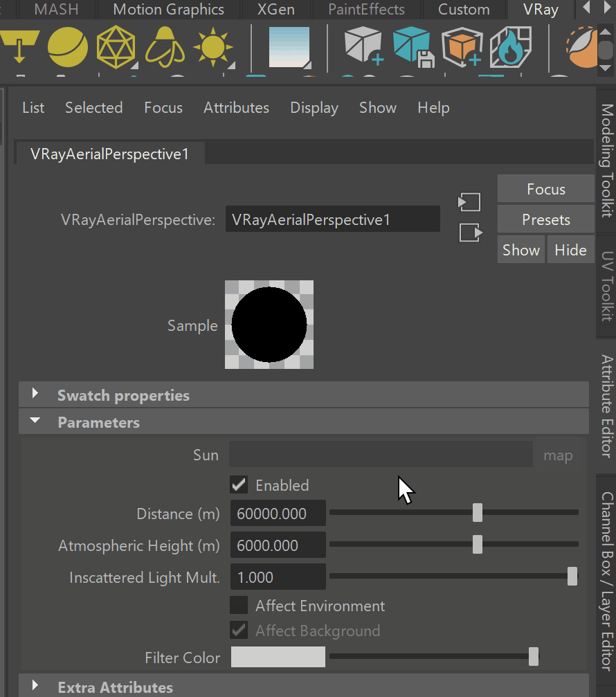This screenshot has height=697, width=616.
Task: Click the blue flame volume grid icon
Action: (511, 46)
